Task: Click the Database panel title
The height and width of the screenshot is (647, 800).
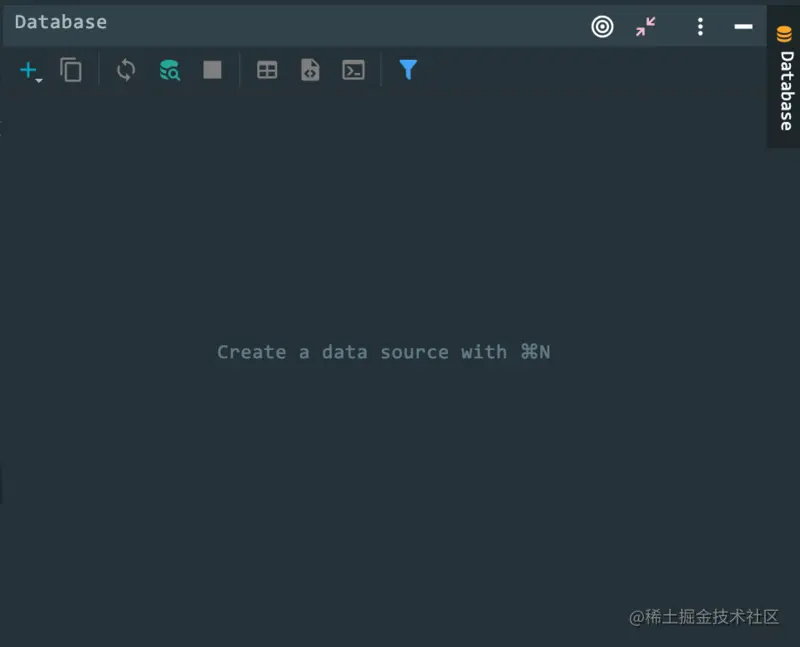Action: [x=61, y=22]
